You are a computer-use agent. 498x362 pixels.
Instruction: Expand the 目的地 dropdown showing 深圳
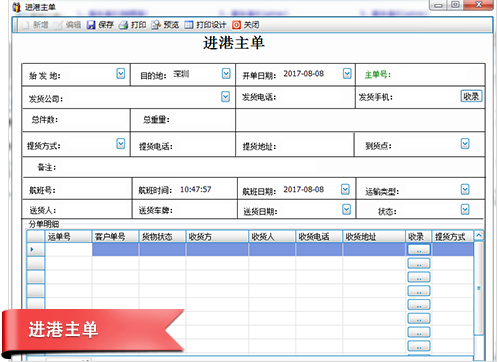pos(226,73)
